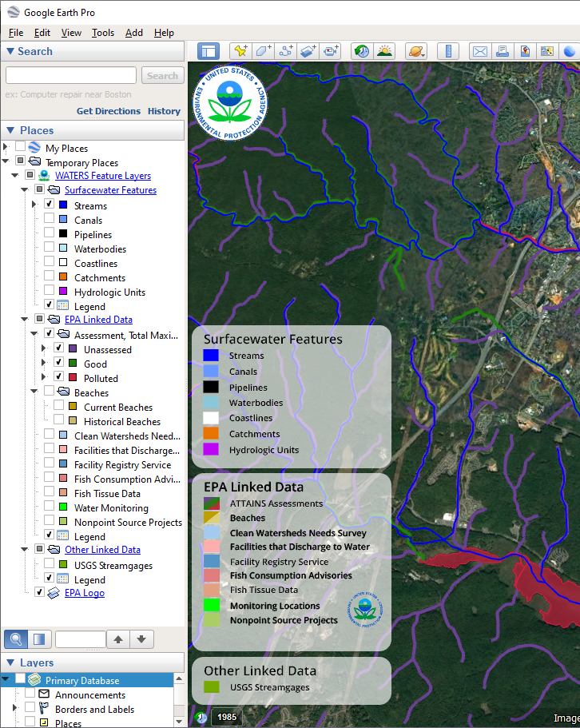Open the Help menu
The height and width of the screenshot is (728, 580).
coord(165,33)
